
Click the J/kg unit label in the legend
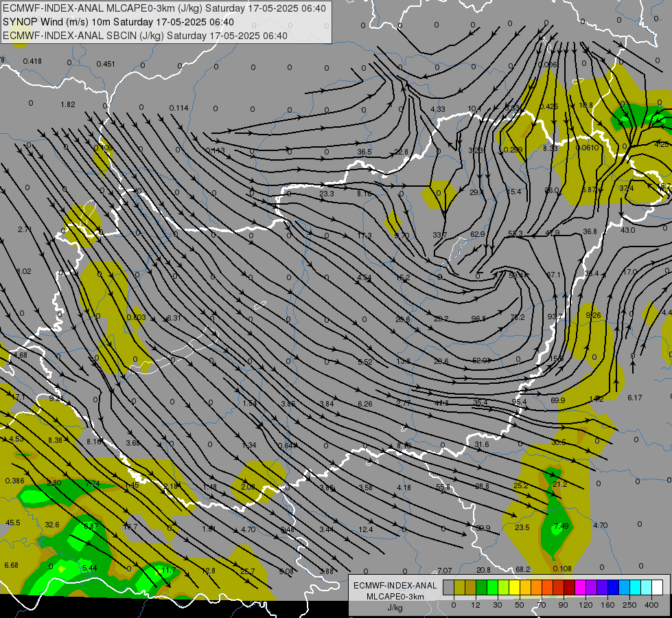tap(395, 608)
